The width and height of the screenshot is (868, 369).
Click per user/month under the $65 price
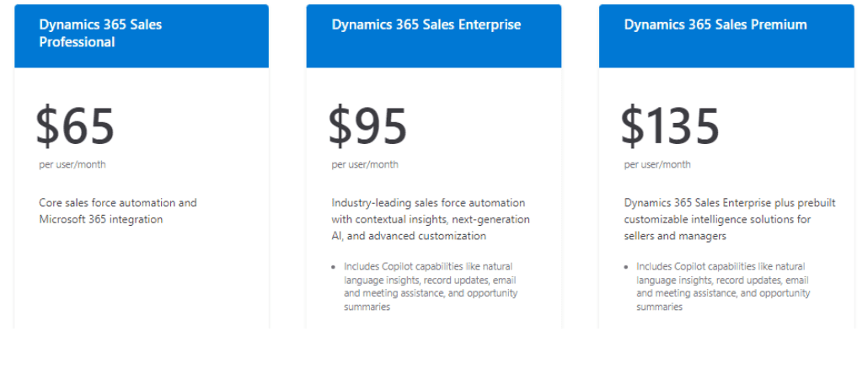coord(72,165)
